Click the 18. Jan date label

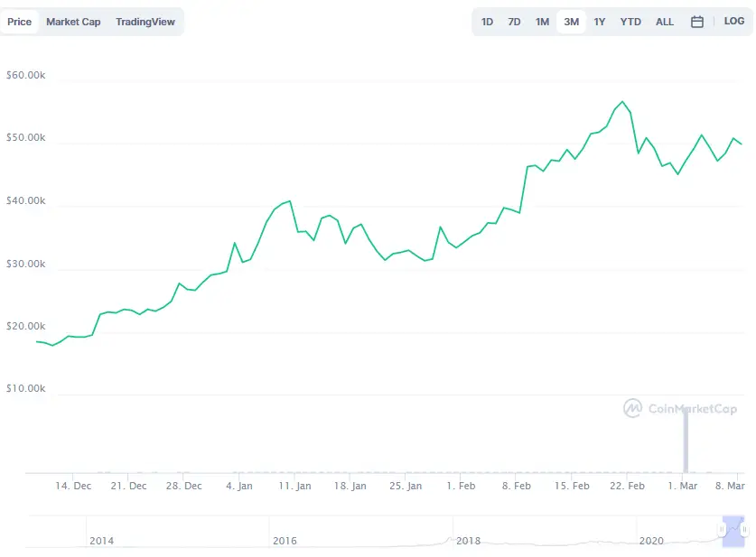pyautogui.click(x=350, y=486)
